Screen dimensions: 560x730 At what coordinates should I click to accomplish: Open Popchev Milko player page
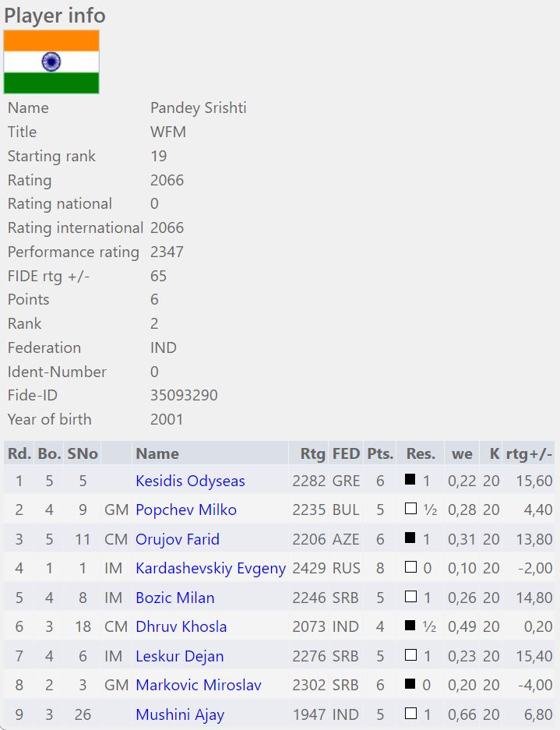coord(185,510)
